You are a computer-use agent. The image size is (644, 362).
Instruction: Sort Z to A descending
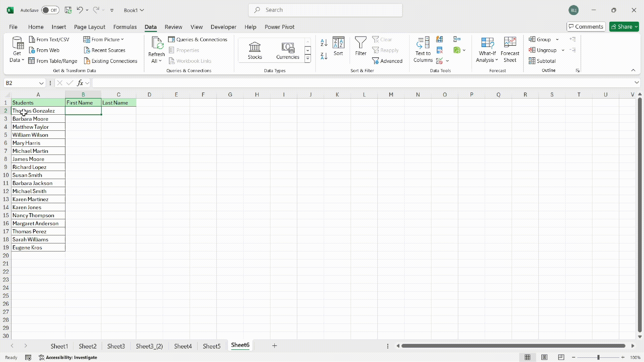click(324, 56)
